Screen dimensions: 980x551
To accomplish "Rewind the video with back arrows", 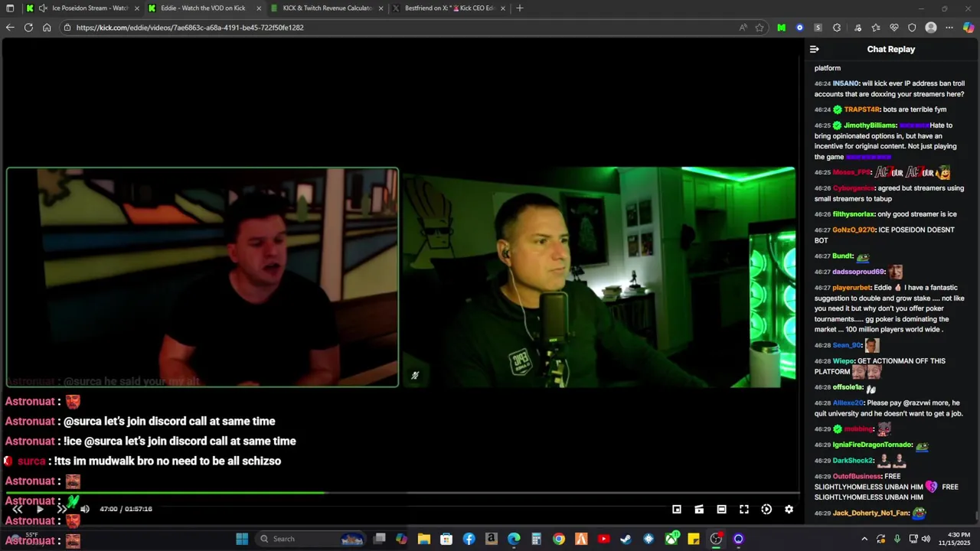I will [18, 509].
